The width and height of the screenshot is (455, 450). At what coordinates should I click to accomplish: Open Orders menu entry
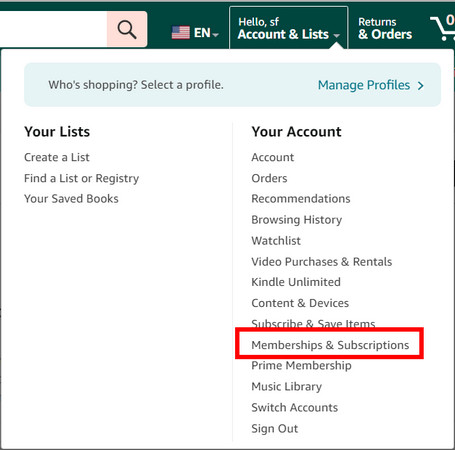pyautogui.click(x=269, y=178)
